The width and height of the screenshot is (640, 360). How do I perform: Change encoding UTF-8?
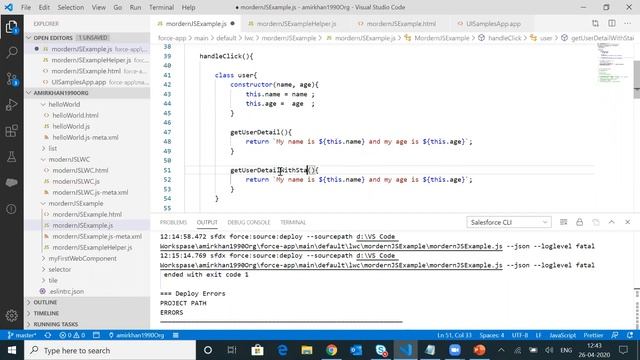tap(520, 335)
